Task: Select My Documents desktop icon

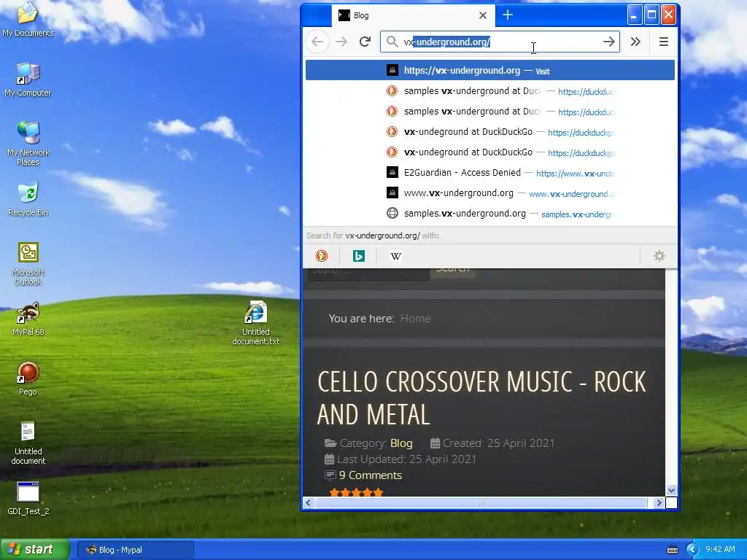Action: click(x=28, y=20)
